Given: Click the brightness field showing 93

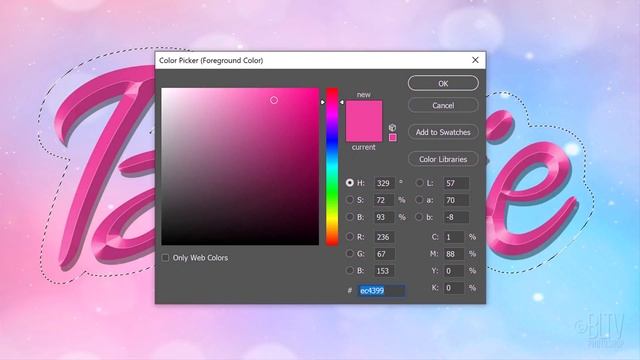Looking at the screenshot, I should pyautogui.click(x=384, y=217).
